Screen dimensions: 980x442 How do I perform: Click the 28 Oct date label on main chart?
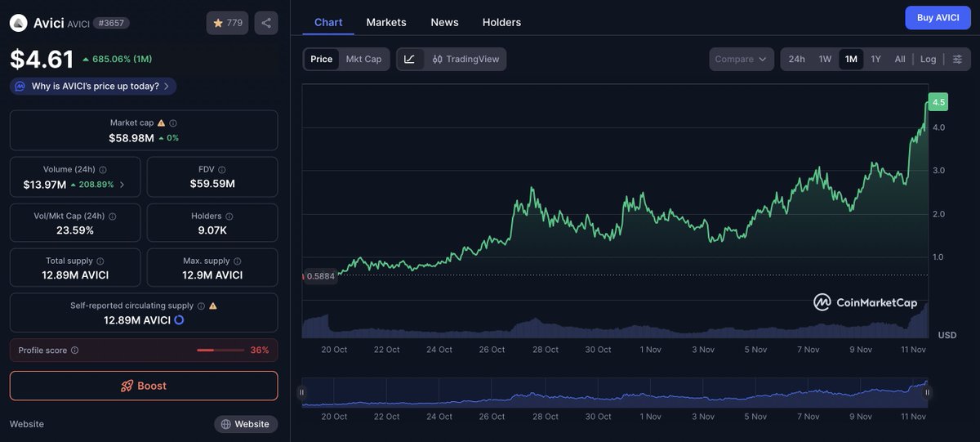coord(546,350)
